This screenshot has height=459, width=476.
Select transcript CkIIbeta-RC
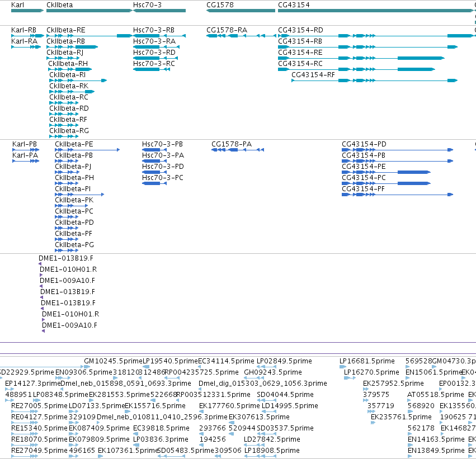69,97
